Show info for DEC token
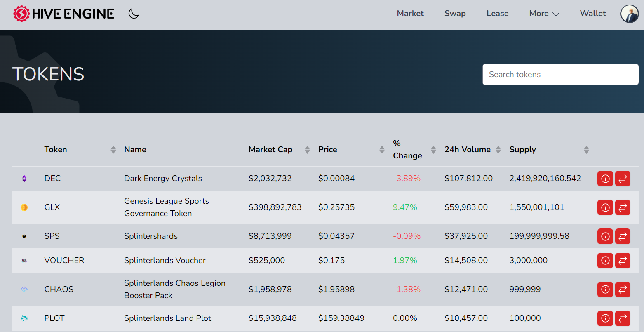The width and height of the screenshot is (644, 332). (x=605, y=179)
